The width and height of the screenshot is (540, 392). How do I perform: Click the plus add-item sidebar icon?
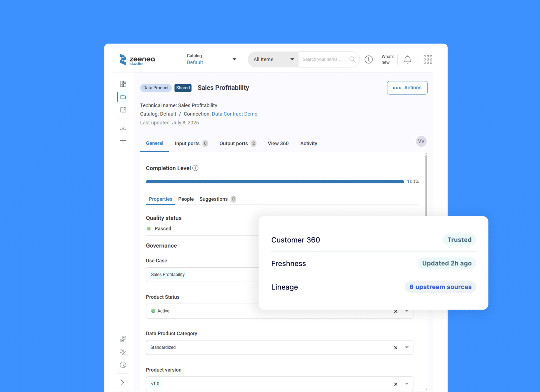point(123,141)
